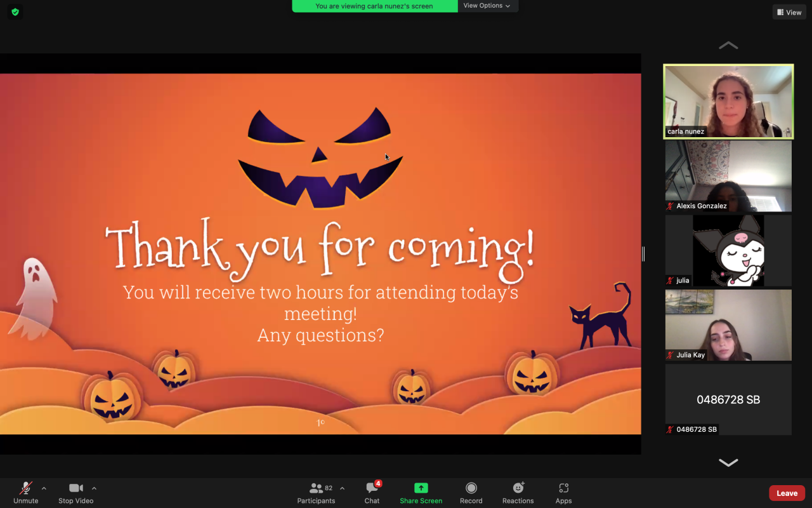Click the carla nunez name label
812x508 pixels.
pos(686,131)
